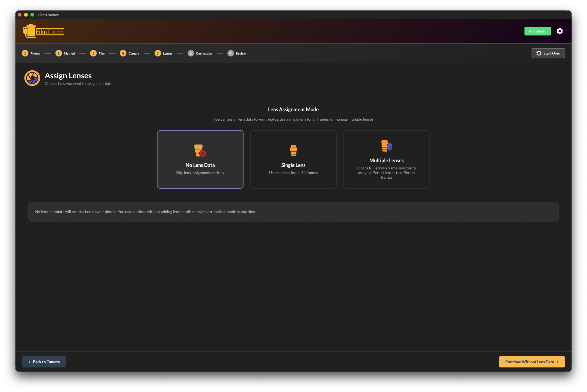Select the Single Lens mode
The image size is (587, 392).
[293, 159]
